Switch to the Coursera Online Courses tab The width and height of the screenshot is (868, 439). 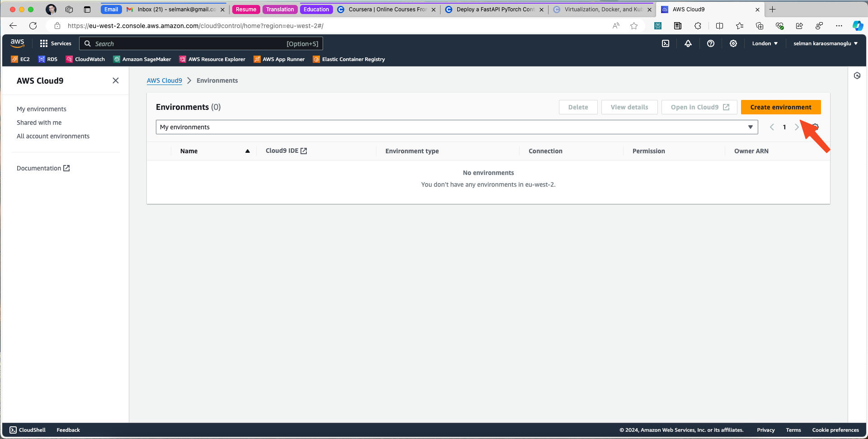pos(387,9)
